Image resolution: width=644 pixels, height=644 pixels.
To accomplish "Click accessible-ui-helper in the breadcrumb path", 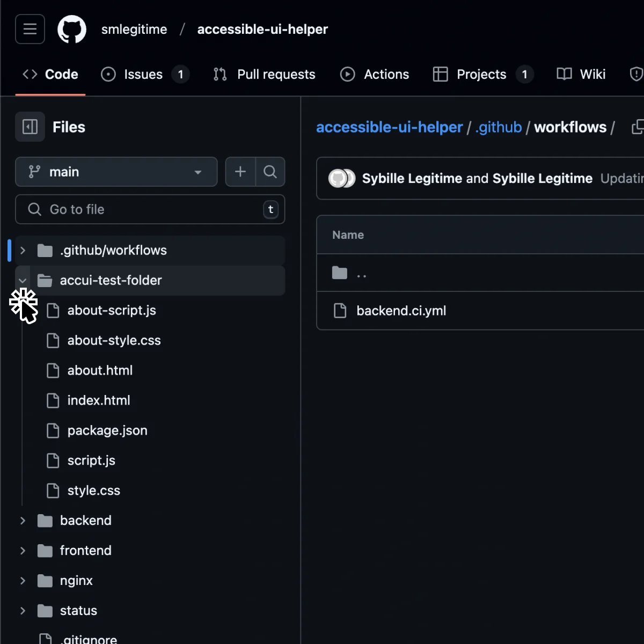I will click(x=389, y=127).
